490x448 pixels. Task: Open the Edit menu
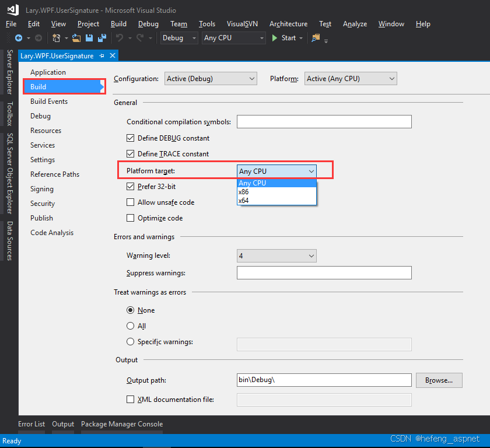click(34, 24)
